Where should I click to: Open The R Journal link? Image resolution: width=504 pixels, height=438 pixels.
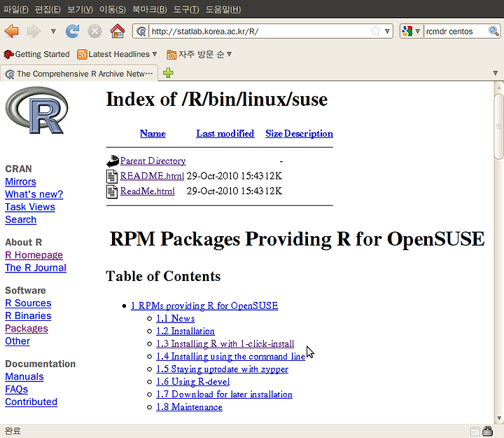tap(36, 268)
